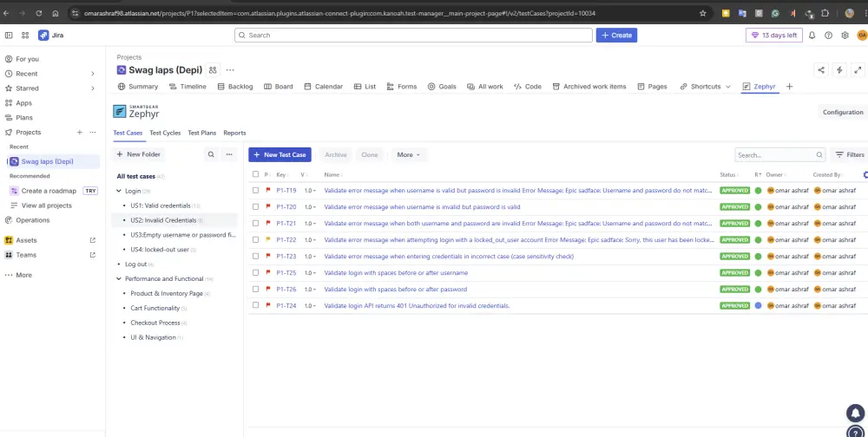Click the Zephyr notification bell at bottom right

[x=856, y=414]
